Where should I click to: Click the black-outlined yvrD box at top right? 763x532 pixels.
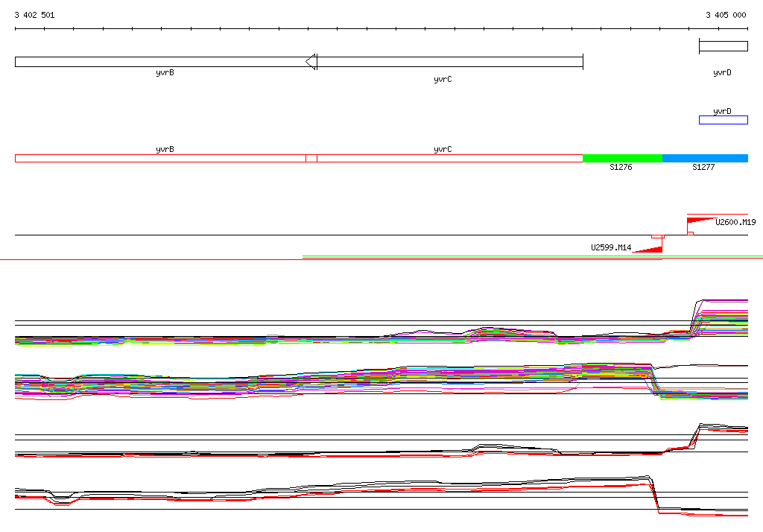(723, 46)
